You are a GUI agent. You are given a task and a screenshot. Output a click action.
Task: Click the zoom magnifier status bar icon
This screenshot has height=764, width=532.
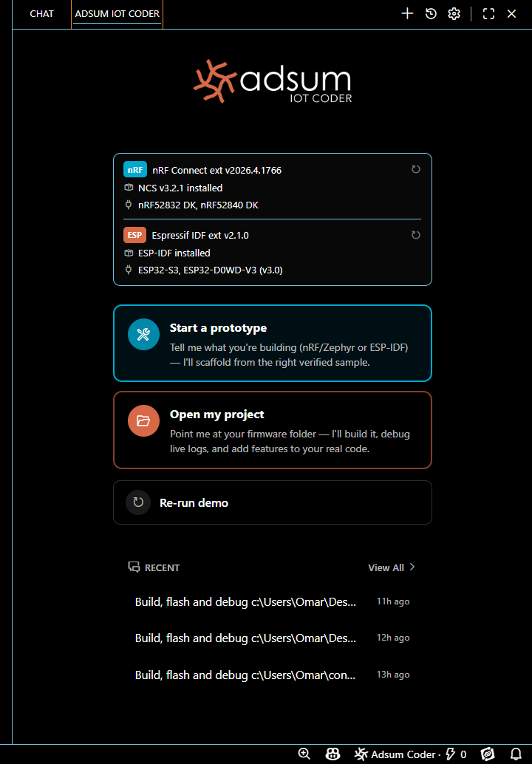coord(304,754)
